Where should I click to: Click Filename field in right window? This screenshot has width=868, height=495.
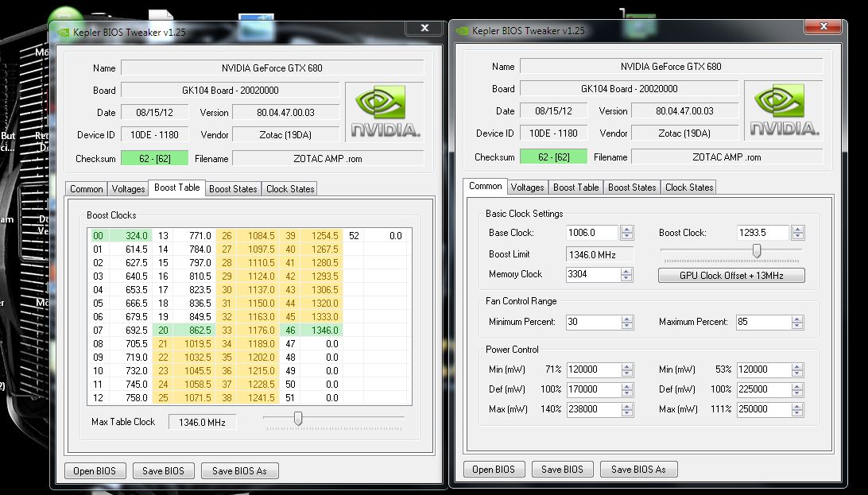[x=727, y=157]
